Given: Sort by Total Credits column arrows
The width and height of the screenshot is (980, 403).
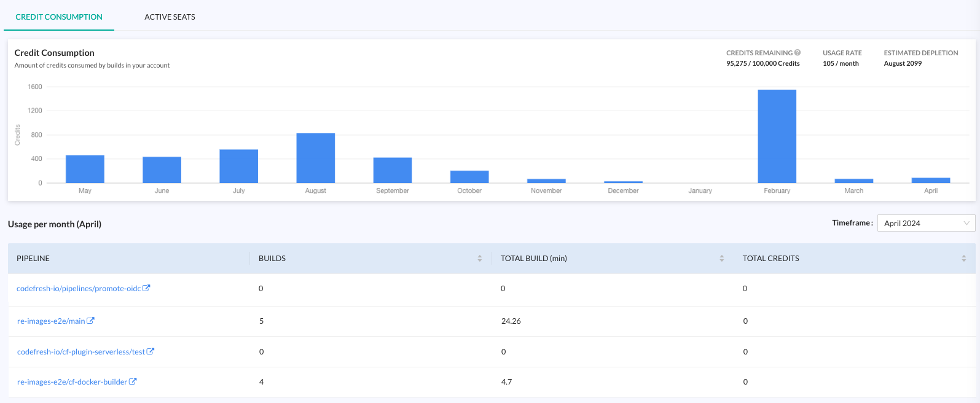Looking at the screenshot, I should click(x=963, y=259).
